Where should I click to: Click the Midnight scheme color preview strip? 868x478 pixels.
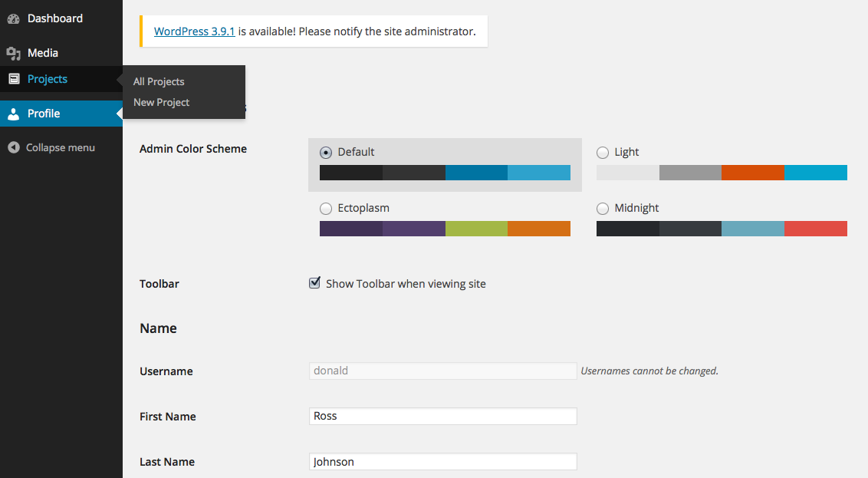pyautogui.click(x=722, y=228)
